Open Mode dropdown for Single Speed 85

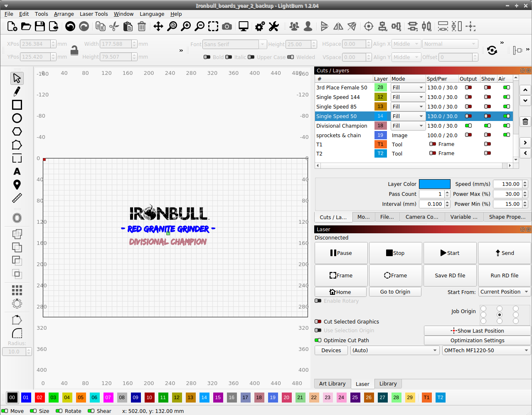pyautogui.click(x=408, y=106)
